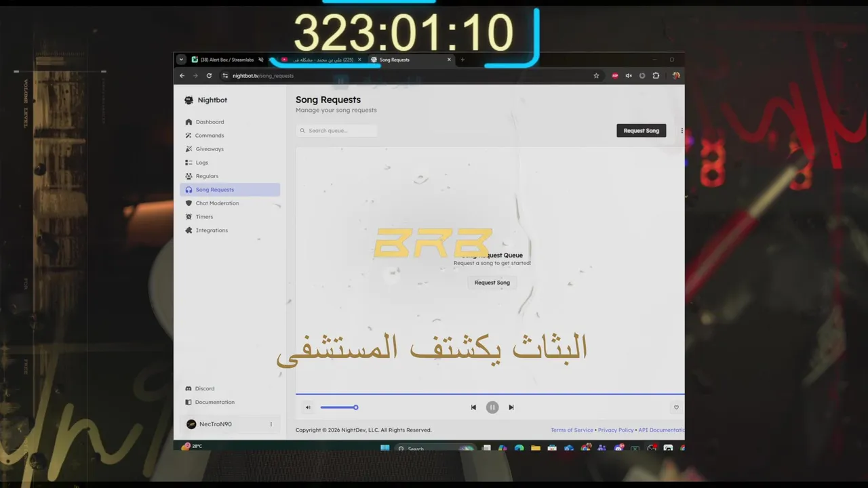The height and width of the screenshot is (488, 868).
Task: Click the Nightbot logo icon
Action: pyautogui.click(x=189, y=100)
